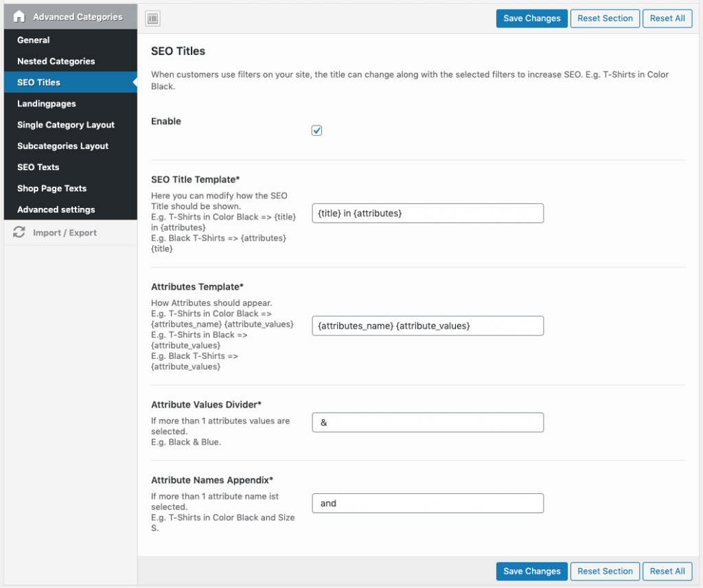
Task: Open the Nested Categories section
Action: click(x=71, y=61)
